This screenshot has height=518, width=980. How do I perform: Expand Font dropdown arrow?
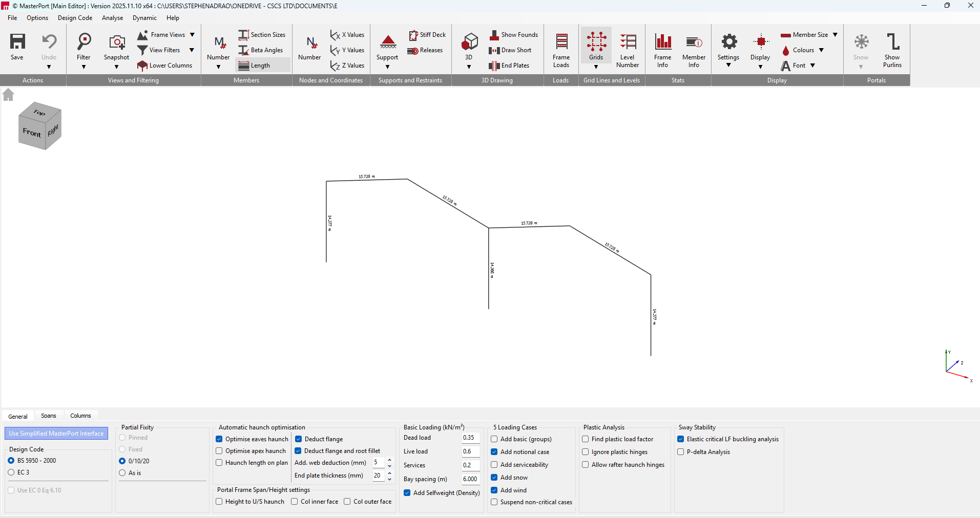[x=812, y=66]
